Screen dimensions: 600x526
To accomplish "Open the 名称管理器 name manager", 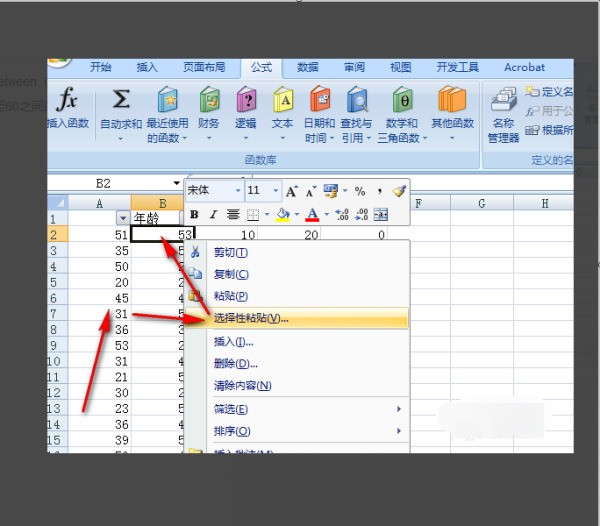I will pyautogui.click(x=504, y=115).
